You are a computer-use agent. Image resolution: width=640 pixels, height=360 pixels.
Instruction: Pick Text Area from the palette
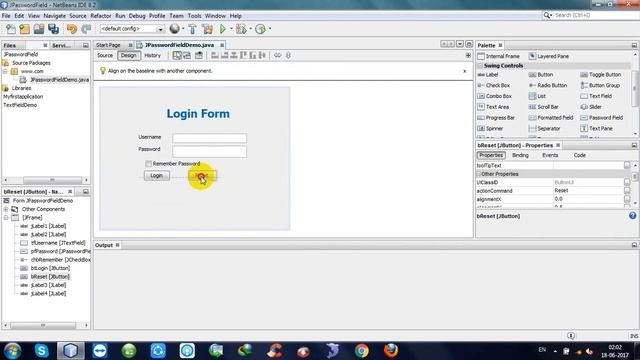493,107
